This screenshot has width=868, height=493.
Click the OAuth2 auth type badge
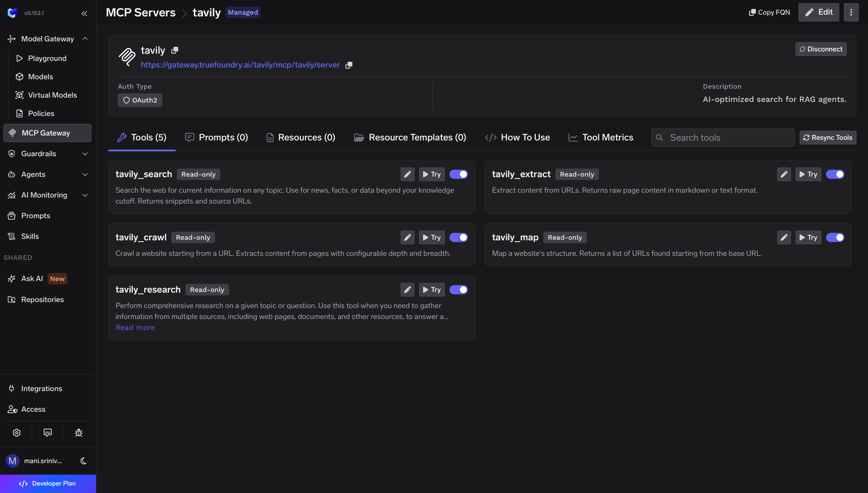point(140,100)
